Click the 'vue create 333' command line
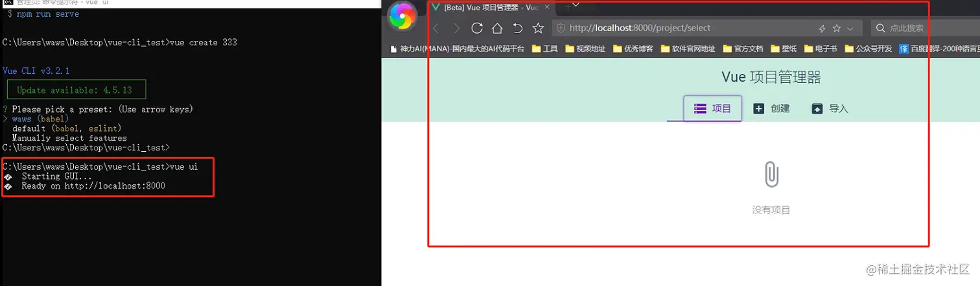This screenshot has width=980, height=286. point(120,42)
